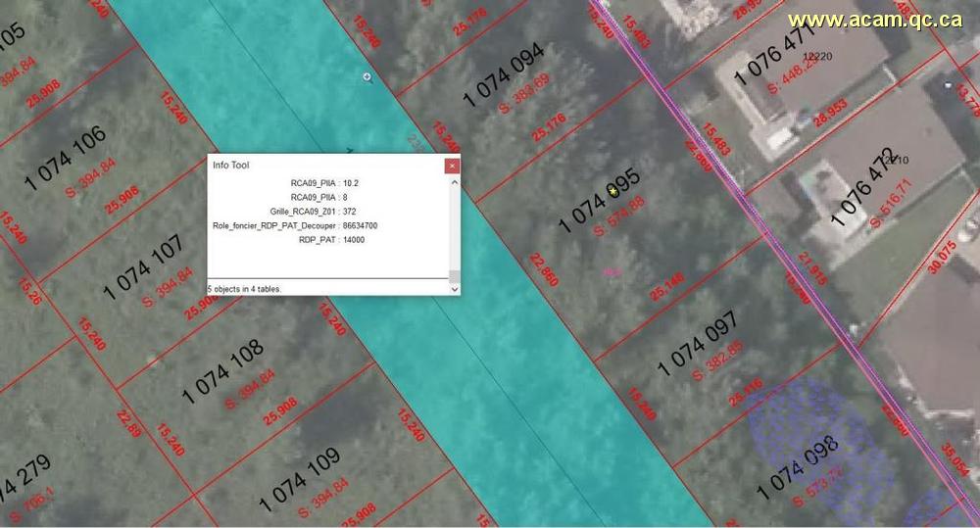Image resolution: width=980 pixels, height=528 pixels.
Task: Select the Role_foncier_RDP_PAT_Decouper : 86634700 entry
Action: pos(295,225)
